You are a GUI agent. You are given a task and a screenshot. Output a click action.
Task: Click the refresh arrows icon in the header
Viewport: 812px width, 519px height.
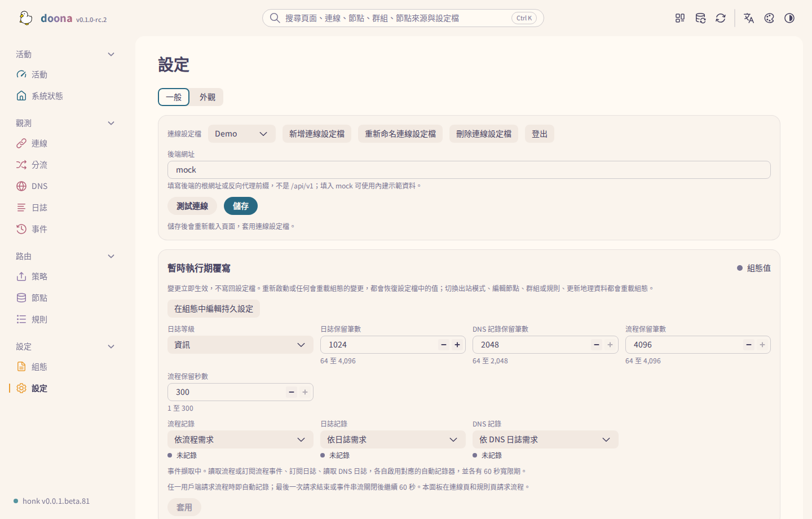click(721, 18)
